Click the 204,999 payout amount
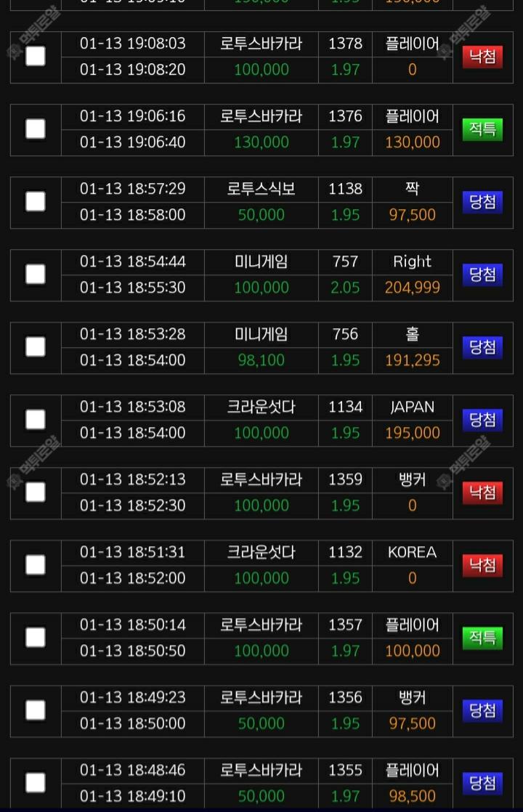 coord(412,288)
